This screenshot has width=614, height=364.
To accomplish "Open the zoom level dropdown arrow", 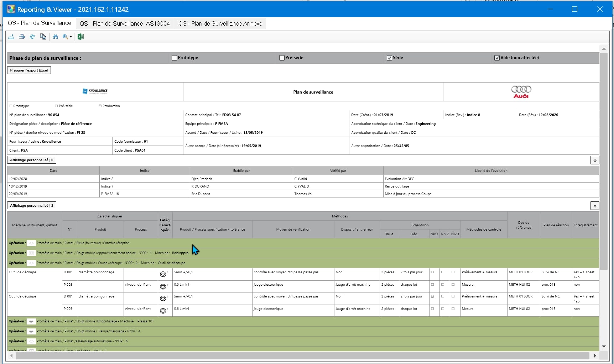I will pos(71,37).
